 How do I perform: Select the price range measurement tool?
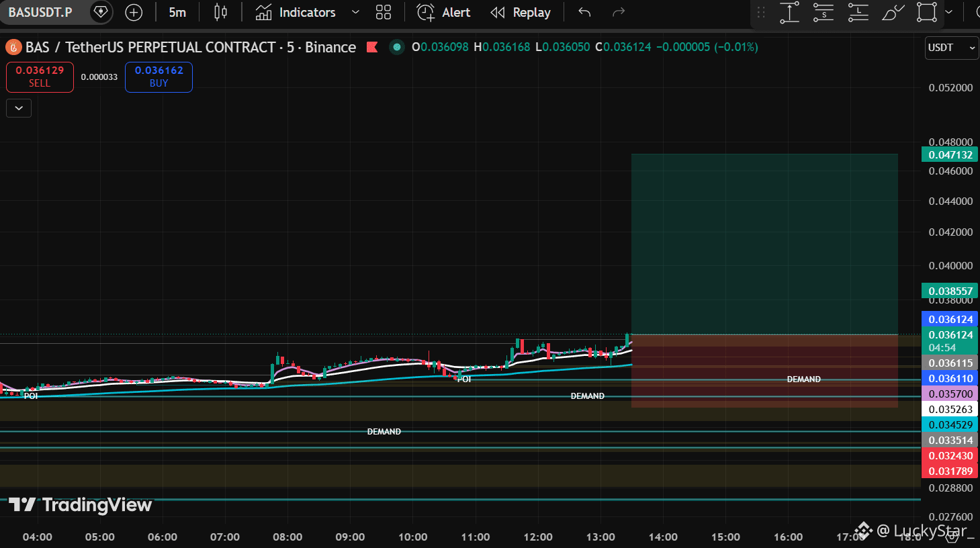[789, 12]
